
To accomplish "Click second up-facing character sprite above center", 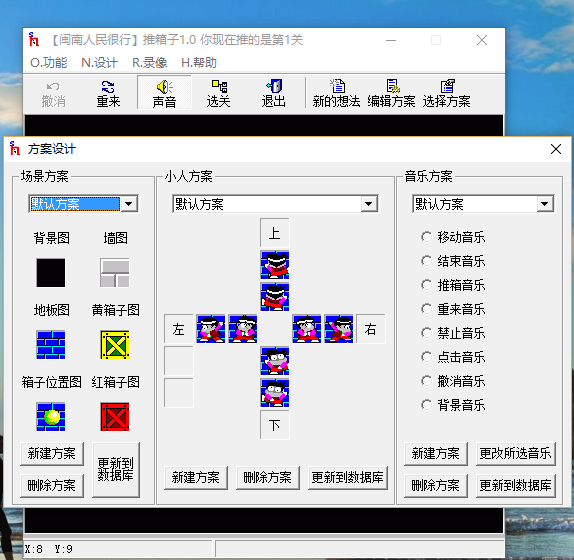I will [275, 296].
